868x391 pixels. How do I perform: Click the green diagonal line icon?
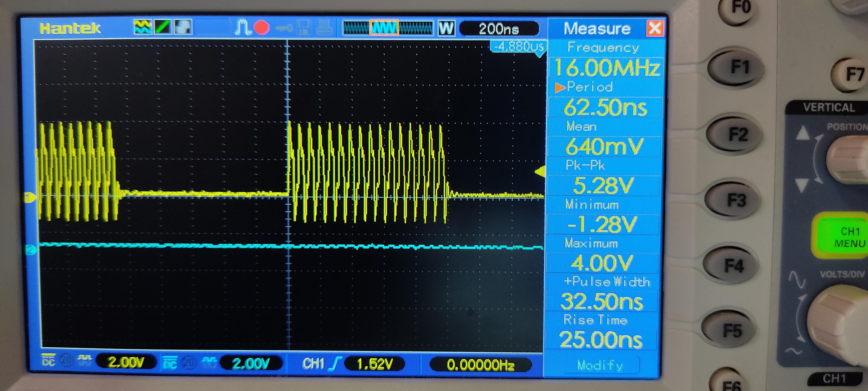click(x=163, y=27)
